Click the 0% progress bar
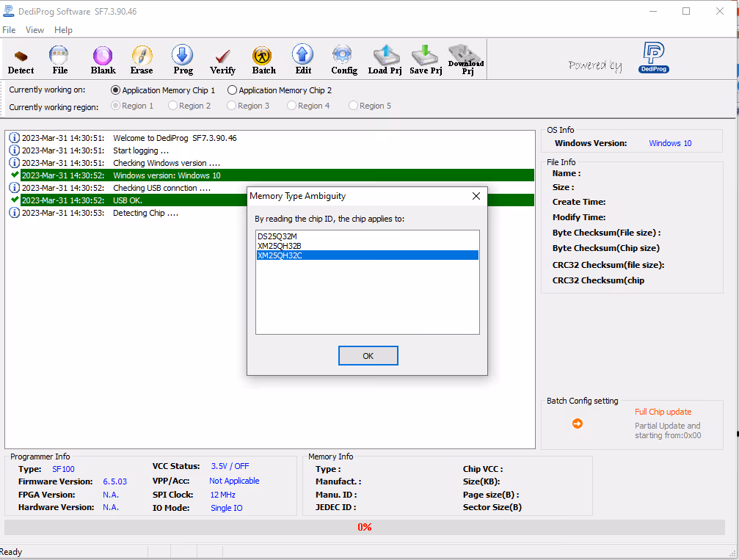Screen dimensions: 739x560 pos(364,527)
